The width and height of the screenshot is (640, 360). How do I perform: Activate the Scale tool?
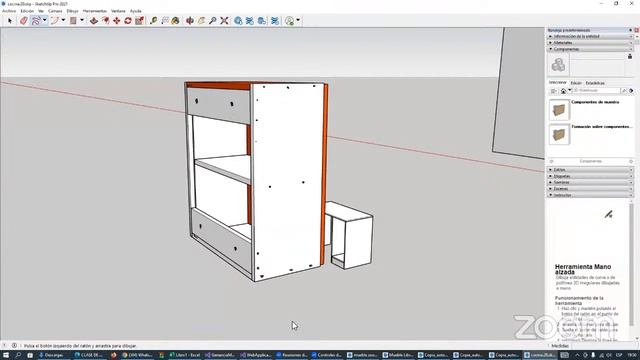coord(140,20)
